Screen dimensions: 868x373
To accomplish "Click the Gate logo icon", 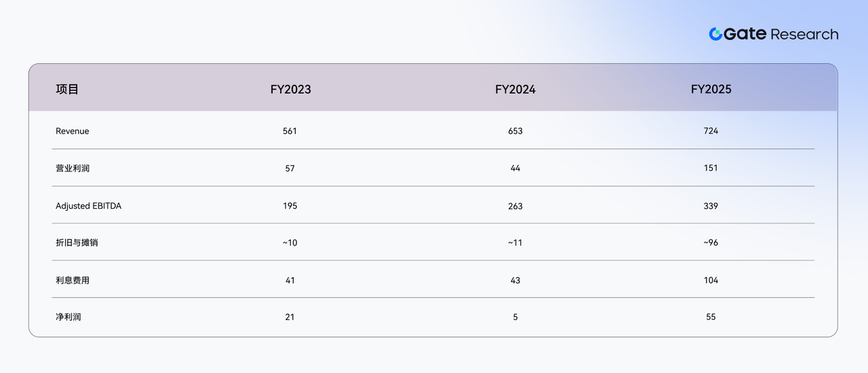I will pyautogui.click(x=715, y=34).
